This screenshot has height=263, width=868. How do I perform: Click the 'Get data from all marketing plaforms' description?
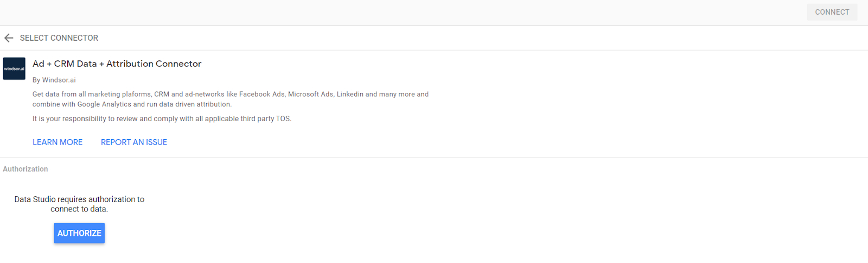pos(231,99)
